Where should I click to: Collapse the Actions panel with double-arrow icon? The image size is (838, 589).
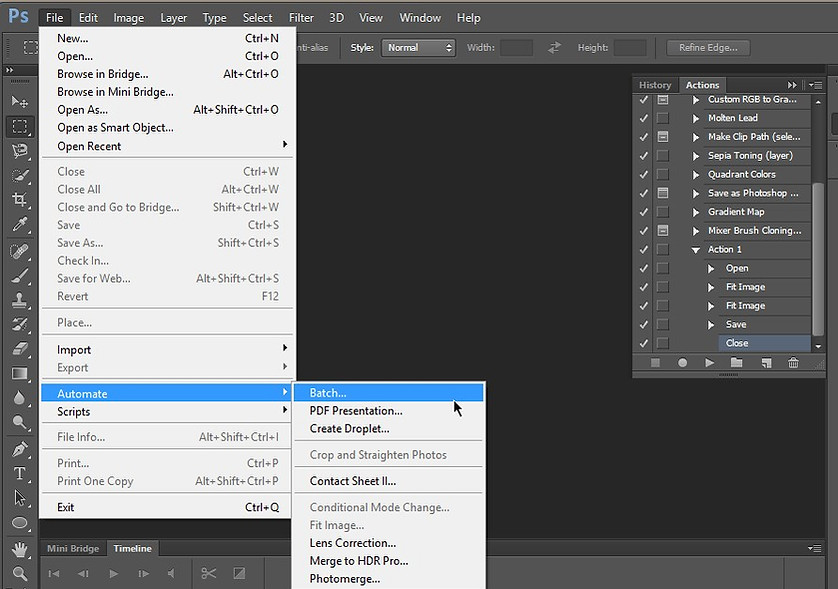(792, 85)
